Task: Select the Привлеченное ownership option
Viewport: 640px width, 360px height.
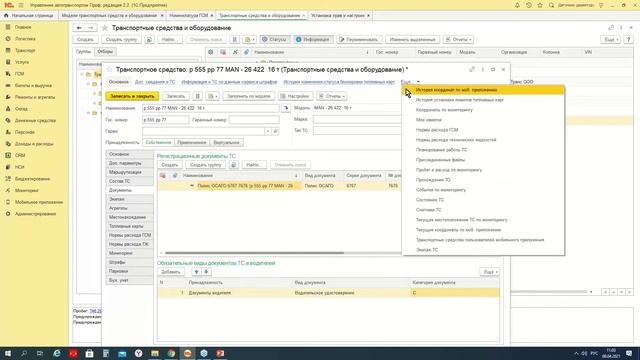Action: pos(192,142)
